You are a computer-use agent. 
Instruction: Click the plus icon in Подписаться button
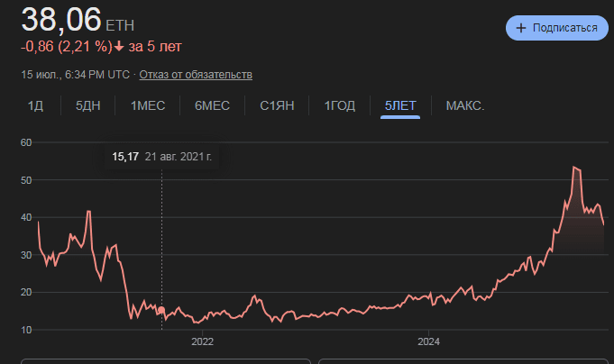tap(521, 28)
